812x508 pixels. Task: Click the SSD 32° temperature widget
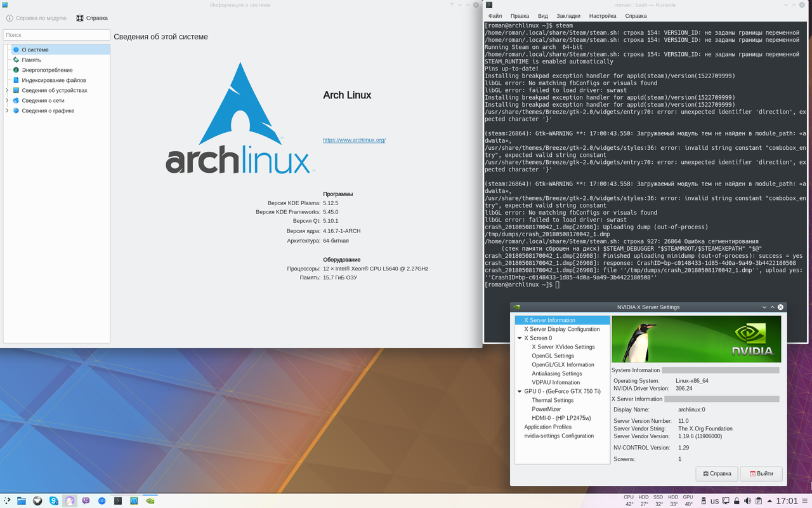pyautogui.click(x=658, y=500)
